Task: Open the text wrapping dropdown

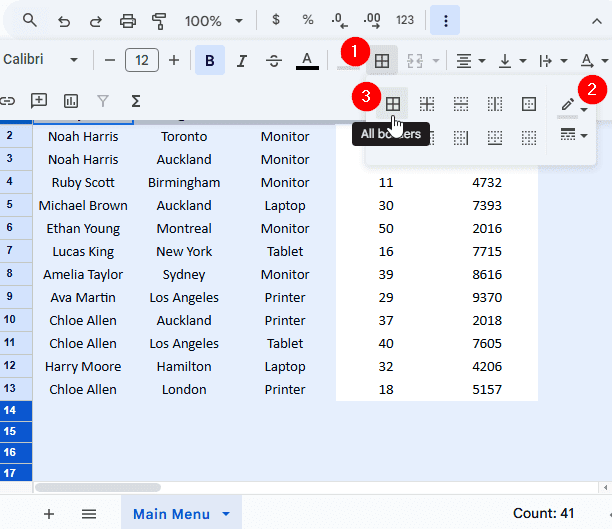Action: [553, 61]
